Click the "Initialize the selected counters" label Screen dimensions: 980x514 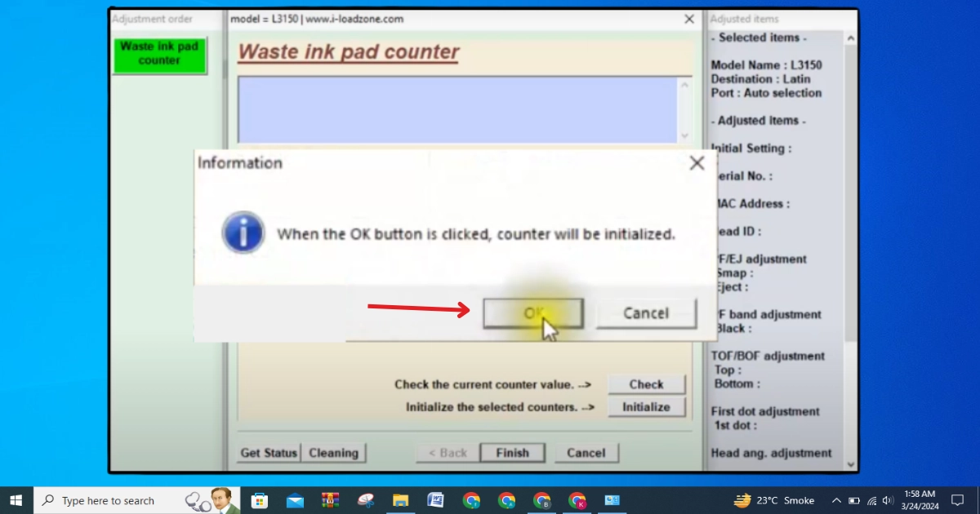pos(501,407)
